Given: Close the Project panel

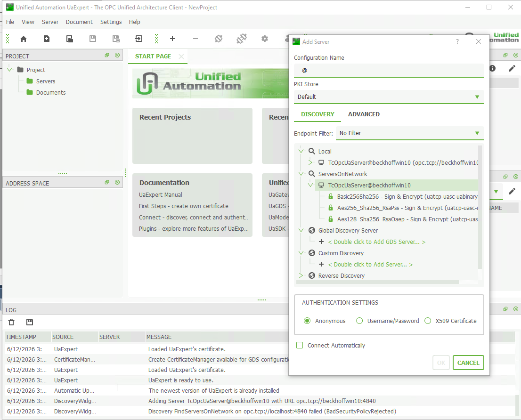Looking at the screenshot, I should 117,55.
